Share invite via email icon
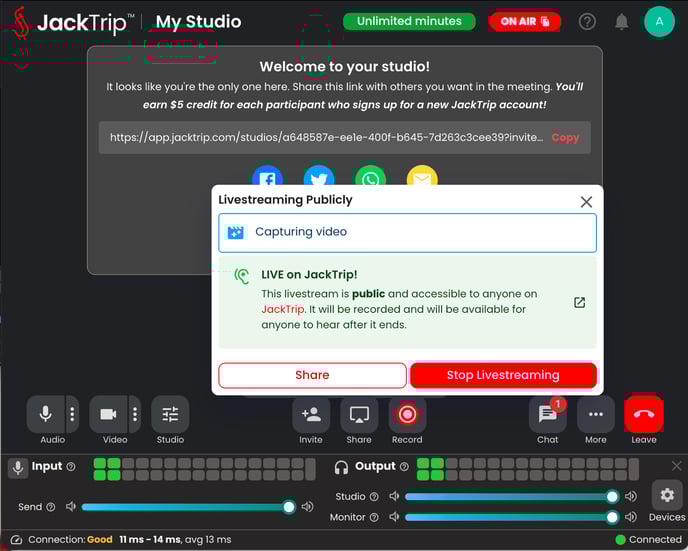This screenshot has width=688, height=551. 422,177
